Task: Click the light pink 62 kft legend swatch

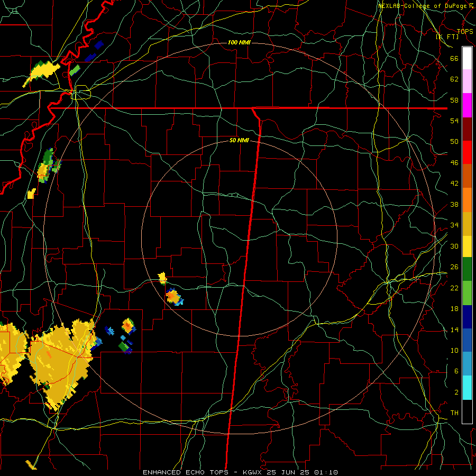Action: (x=467, y=81)
